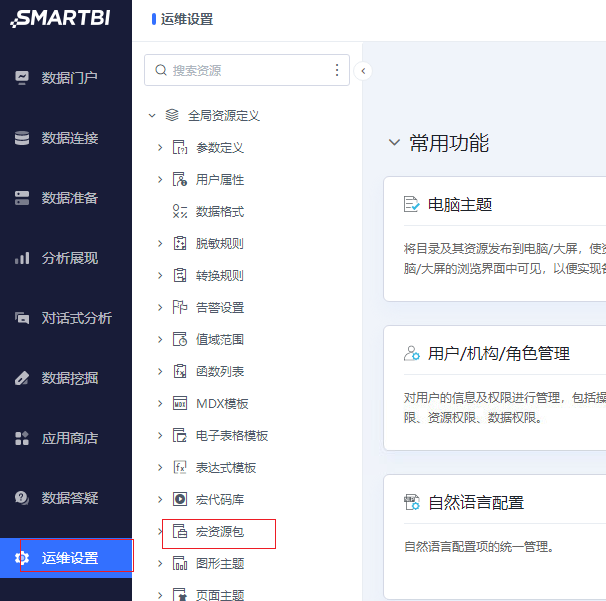Click 电子表格模板 icon

click(x=180, y=436)
